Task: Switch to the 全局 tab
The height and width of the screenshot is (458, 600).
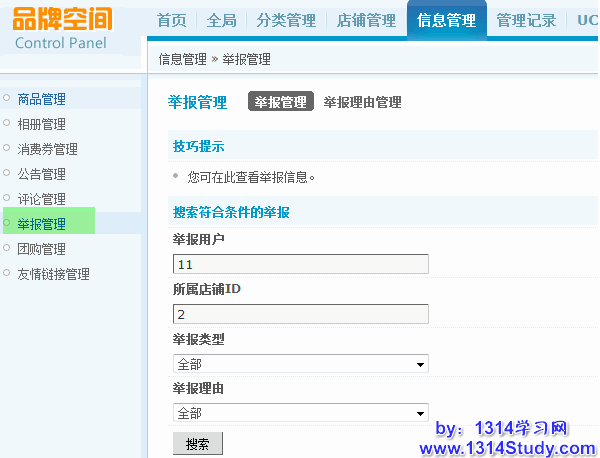Action: click(221, 20)
